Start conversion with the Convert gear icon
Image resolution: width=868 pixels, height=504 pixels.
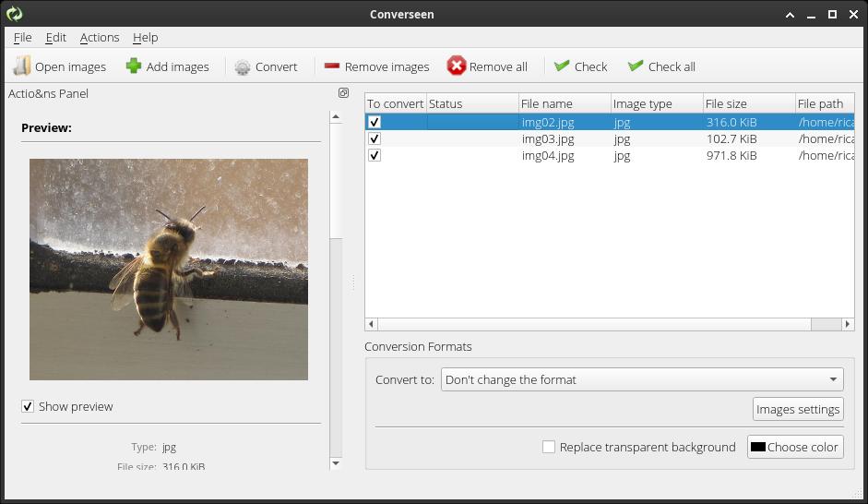tap(243, 66)
